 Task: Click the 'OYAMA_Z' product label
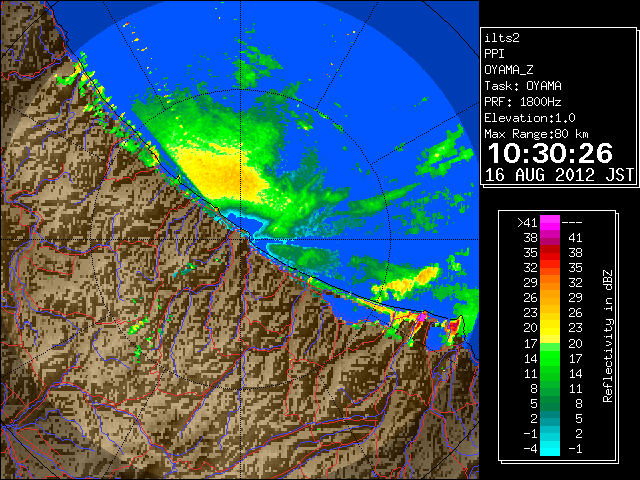(509, 70)
